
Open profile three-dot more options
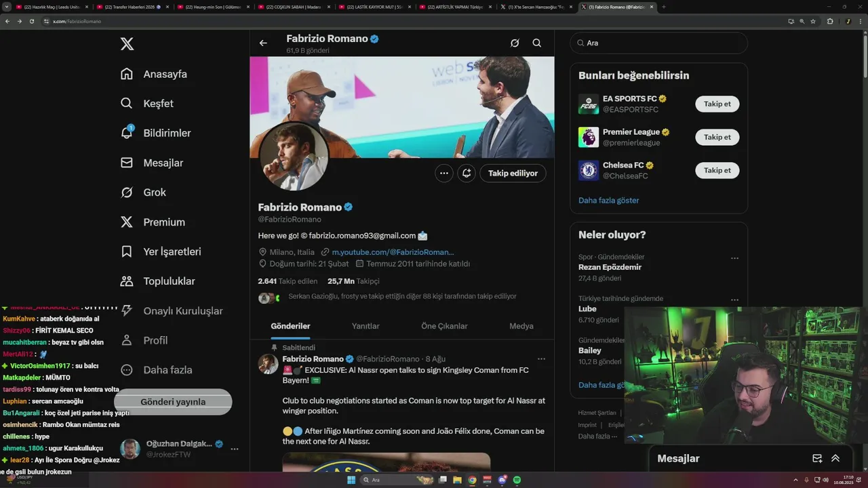(444, 173)
